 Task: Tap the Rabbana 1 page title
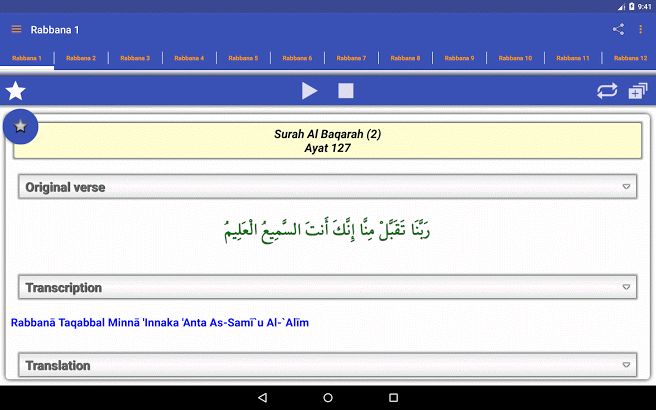pyautogui.click(x=55, y=30)
